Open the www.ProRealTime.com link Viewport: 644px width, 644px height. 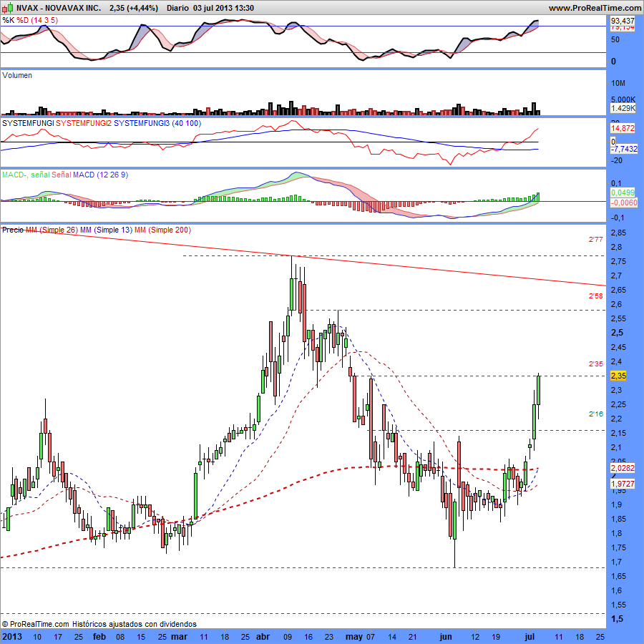[594, 8]
